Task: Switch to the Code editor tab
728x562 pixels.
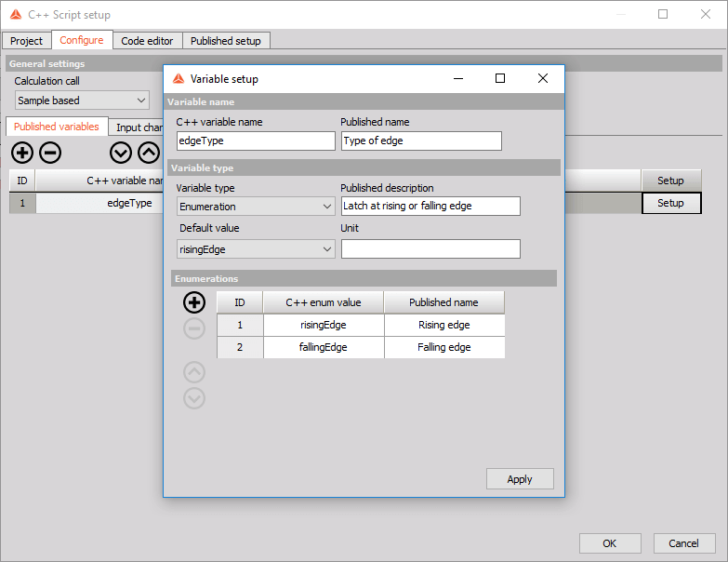Action: (x=147, y=41)
